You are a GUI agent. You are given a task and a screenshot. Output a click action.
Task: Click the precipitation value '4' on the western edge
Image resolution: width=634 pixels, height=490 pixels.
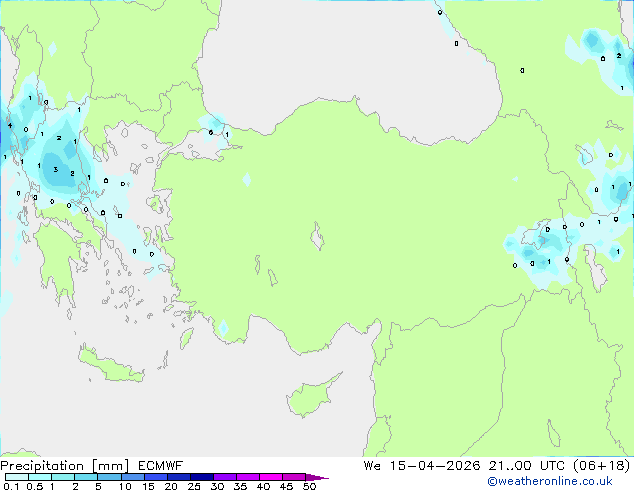pos(10,125)
